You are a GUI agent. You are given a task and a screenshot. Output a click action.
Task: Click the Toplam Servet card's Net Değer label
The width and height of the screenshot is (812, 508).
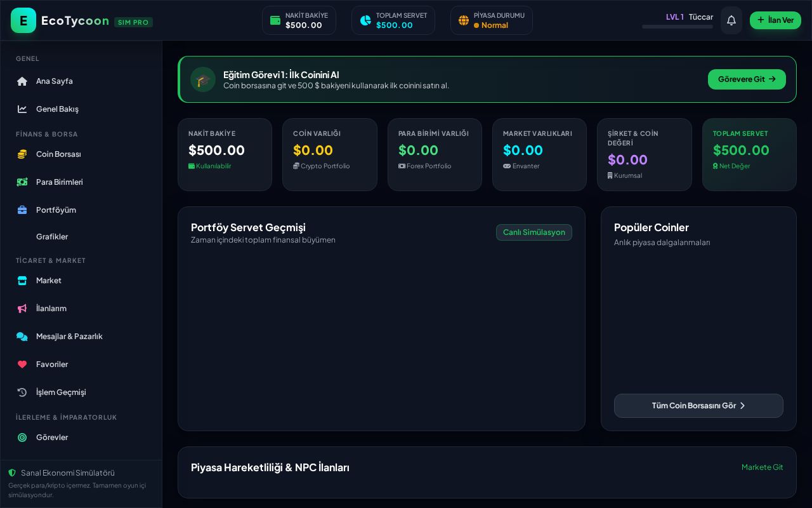(731, 166)
